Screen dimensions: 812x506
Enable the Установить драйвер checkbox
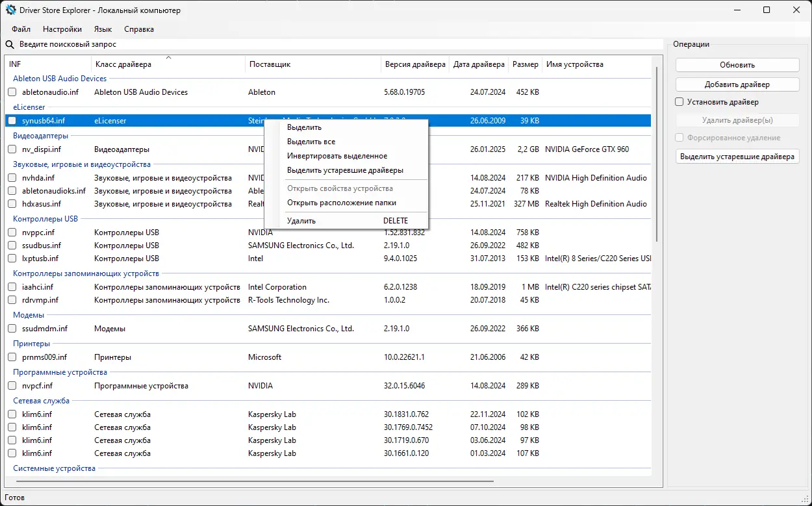point(679,102)
